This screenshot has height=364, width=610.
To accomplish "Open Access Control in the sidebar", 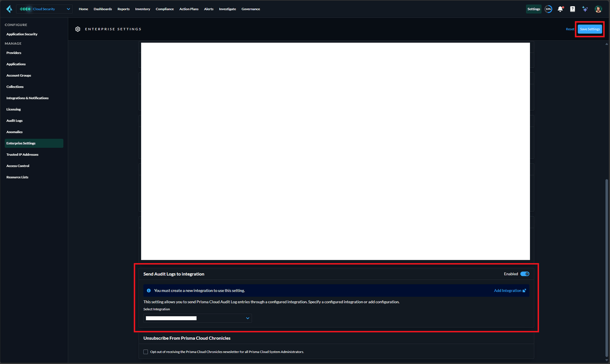I will coord(18,166).
